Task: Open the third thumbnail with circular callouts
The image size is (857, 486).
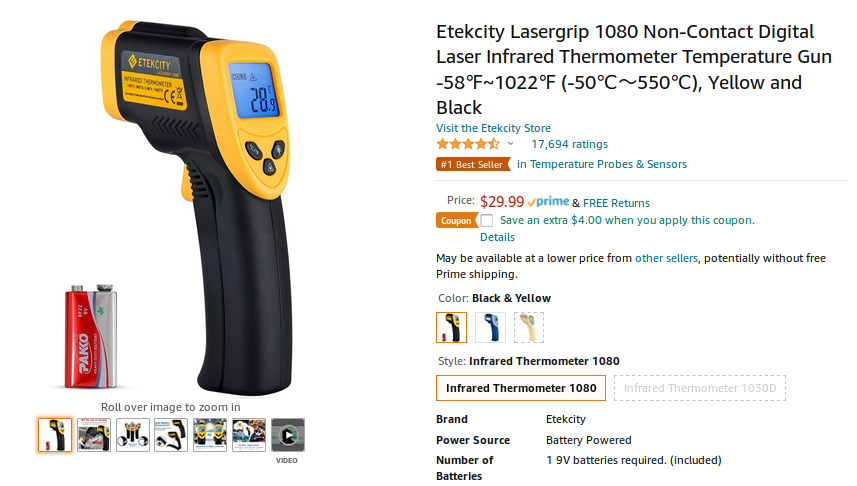Action: click(x=132, y=435)
